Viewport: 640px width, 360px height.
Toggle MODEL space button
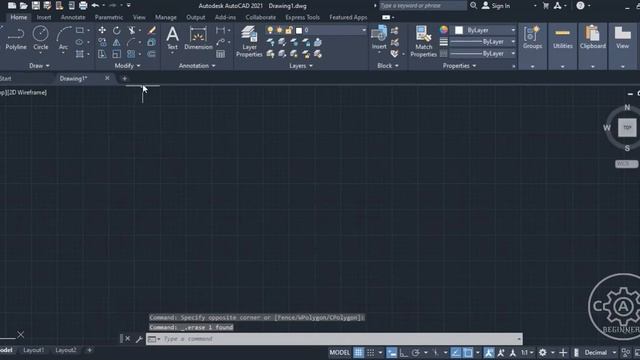tap(340, 353)
